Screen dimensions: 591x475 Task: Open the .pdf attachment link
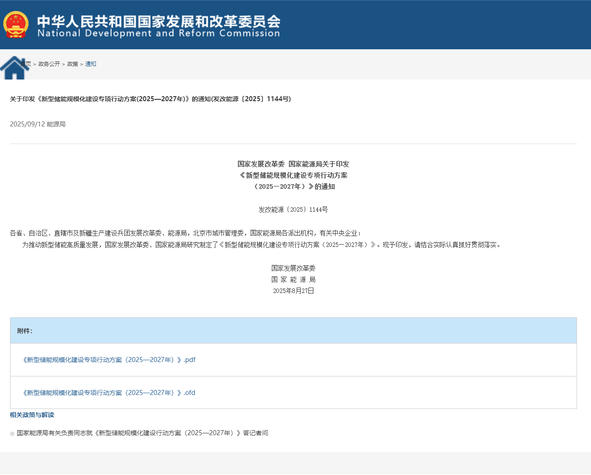(x=109, y=360)
